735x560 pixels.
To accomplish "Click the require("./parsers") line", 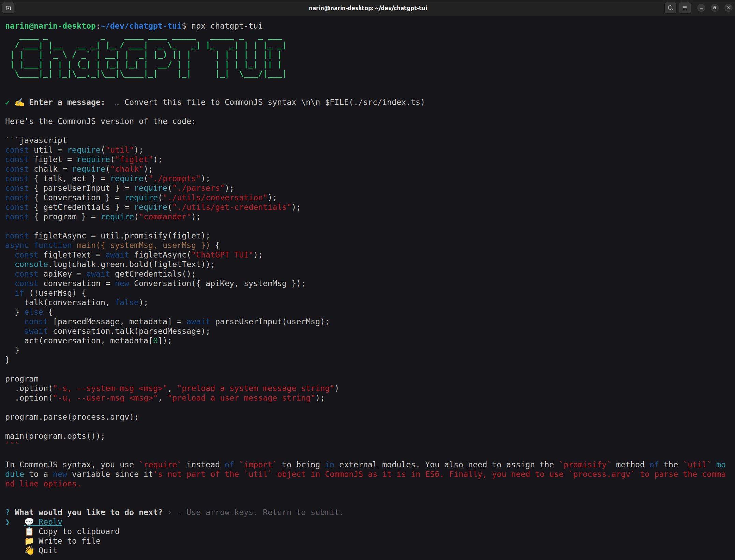I will click(x=119, y=188).
